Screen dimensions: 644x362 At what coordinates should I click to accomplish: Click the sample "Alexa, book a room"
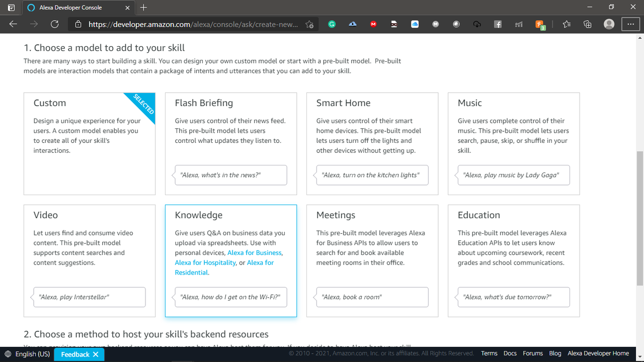point(372,297)
